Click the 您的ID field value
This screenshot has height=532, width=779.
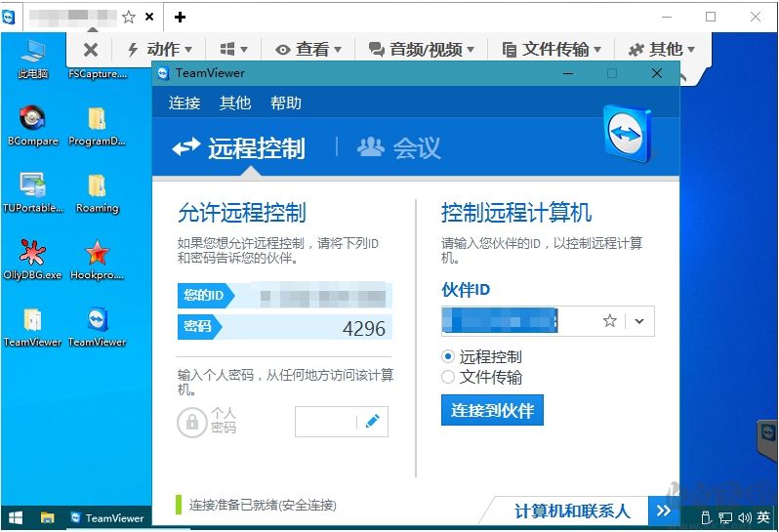point(323,296)
